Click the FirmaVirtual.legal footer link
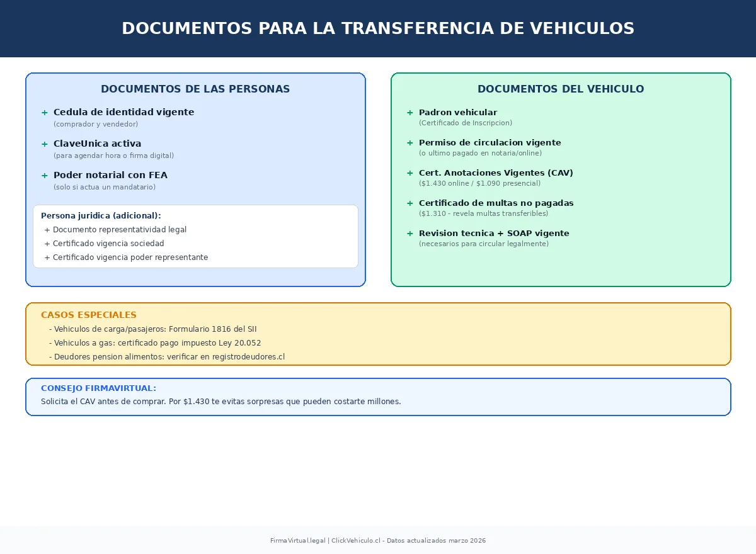This screenshot has width=756, height=554. click(x=297, y=540)
